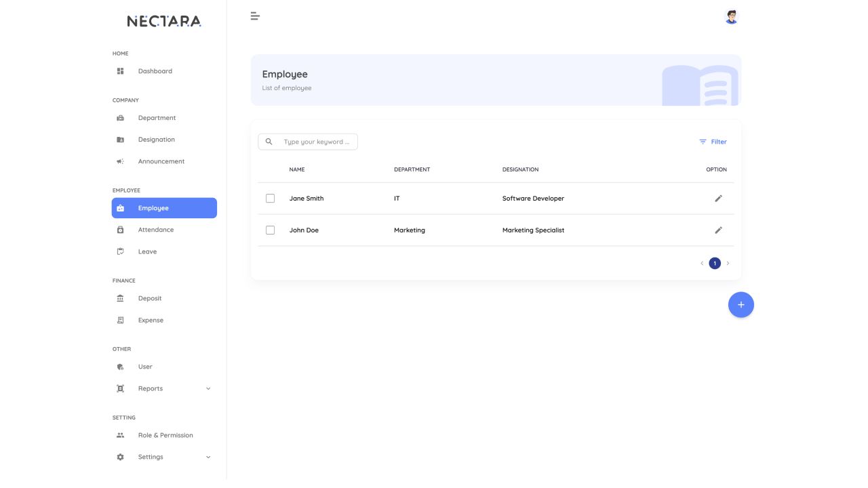
Task: Click the pencil edit icon for Jane Smith
Action: coord(718,199)
